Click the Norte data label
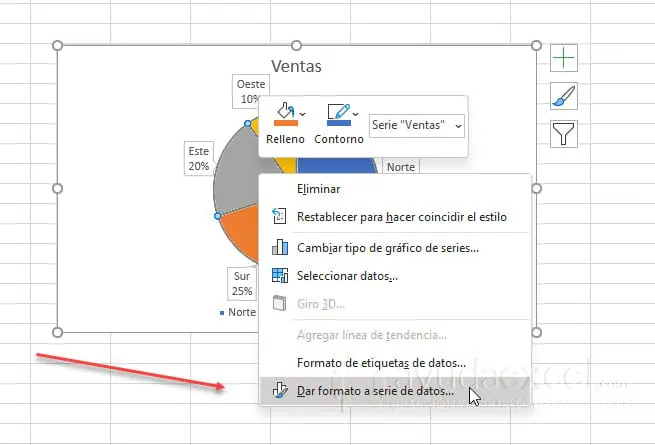The image size is (655, 445). pyautogui.click(x=401, y=167)
